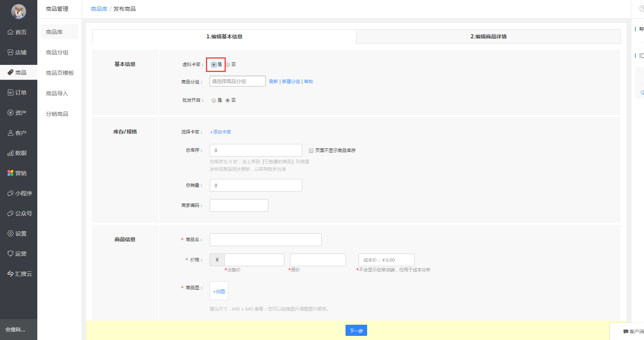Viewport: 644px width, 340px height.
Task: Click the home icon in the sidebar
Action: pyautogui.click(x=10, y=32)
